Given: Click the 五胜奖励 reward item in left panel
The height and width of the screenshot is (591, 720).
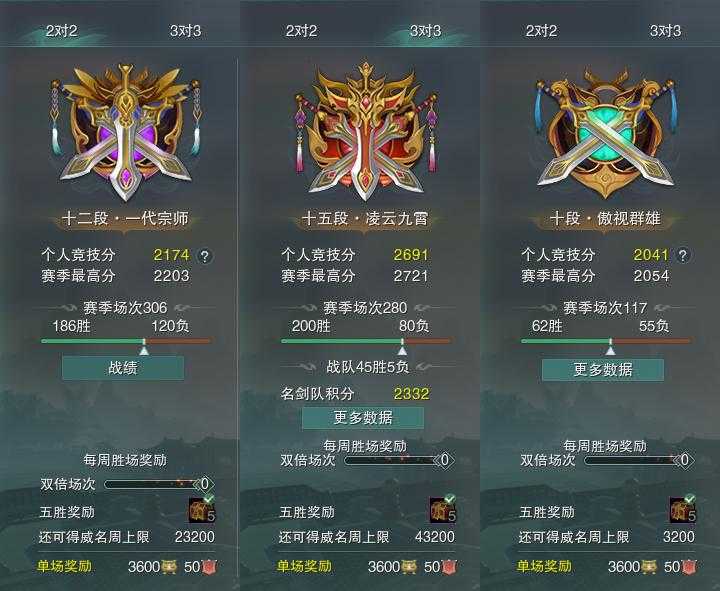Looking at the screenshot, I should point(202,509).
